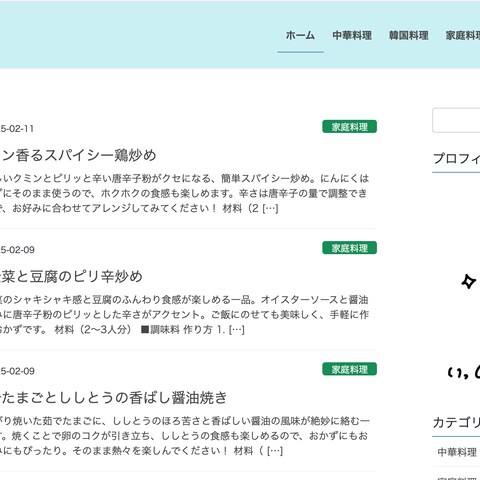The height and width of the screenshot is (480, 480).
Task: Focus the sidebar search input field
Action: (456, 120)
